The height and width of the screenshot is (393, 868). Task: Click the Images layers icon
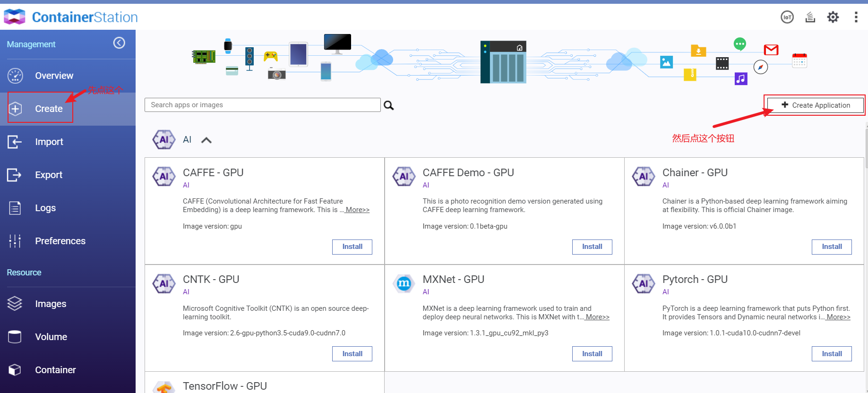coord(15,304)
